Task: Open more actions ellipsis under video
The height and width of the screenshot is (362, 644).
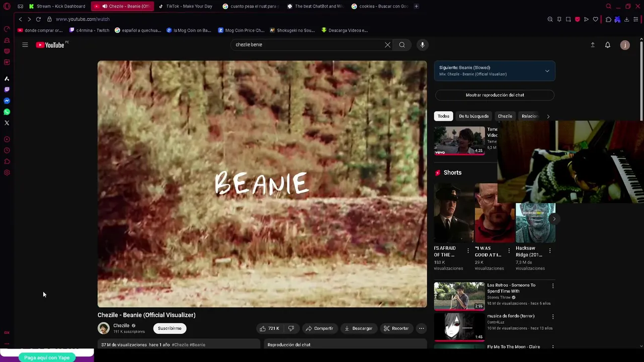Action: [422, 328]
